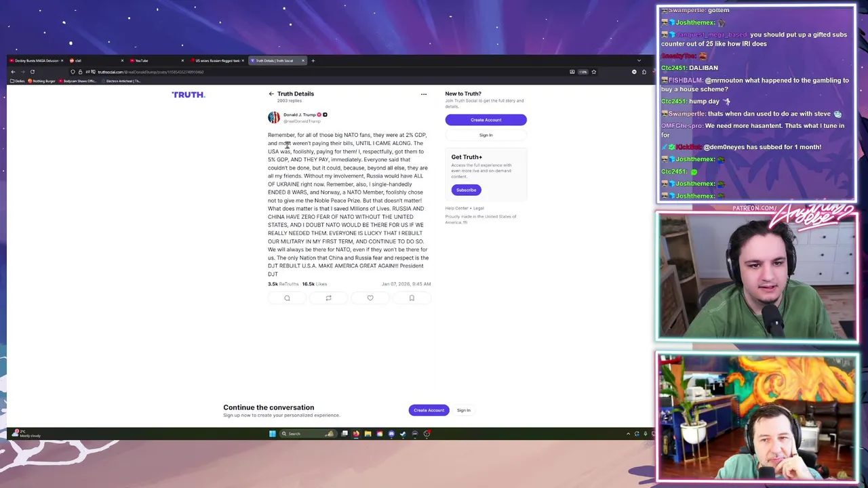Viewport: 868px width, 488px height.
Task: Open the post's three-dot options menu
Action: click(424, 95)
